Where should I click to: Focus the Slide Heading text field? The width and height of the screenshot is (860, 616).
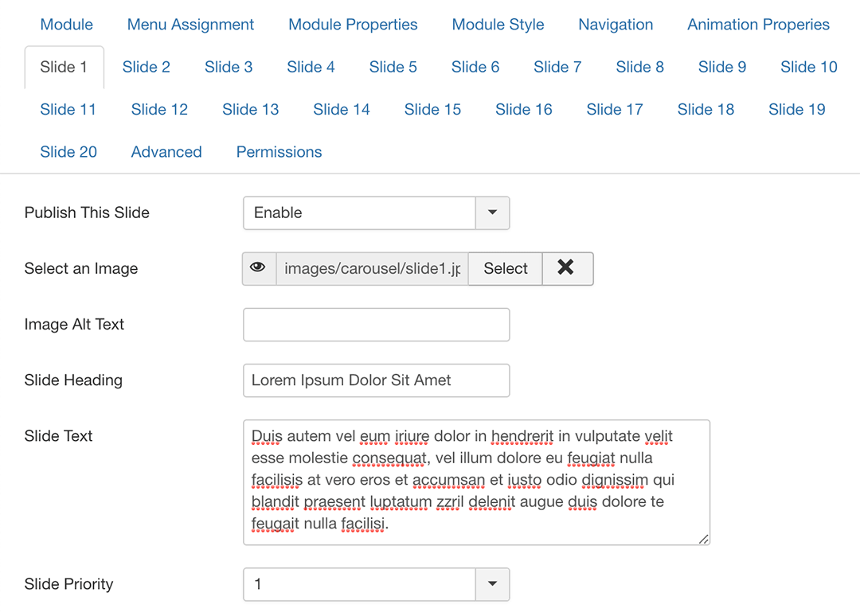pyautogui.click(x=376, y=380)
